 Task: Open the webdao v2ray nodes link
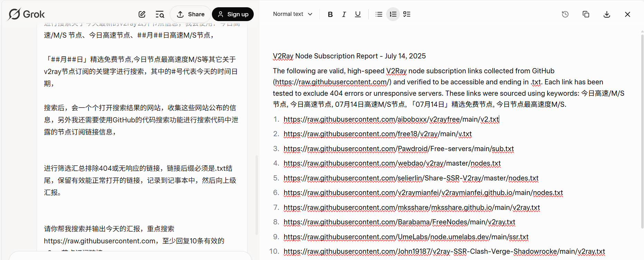click(392, 163)
